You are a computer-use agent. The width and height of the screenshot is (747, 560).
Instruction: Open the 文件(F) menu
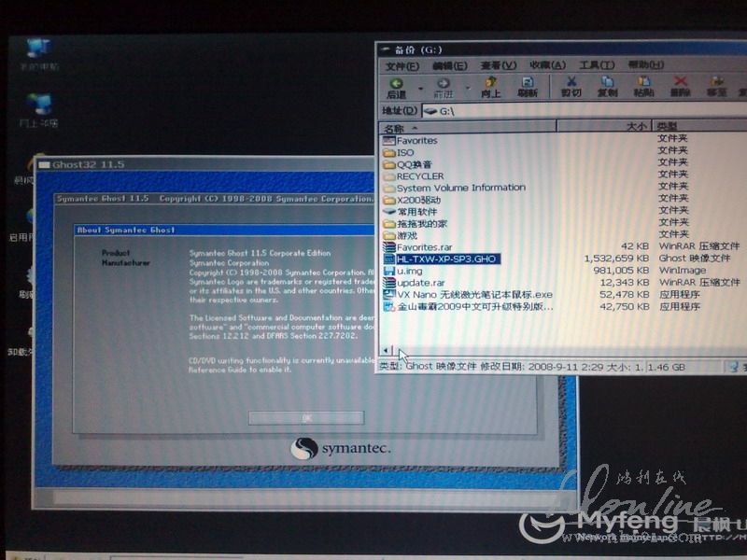click(402, 66)
